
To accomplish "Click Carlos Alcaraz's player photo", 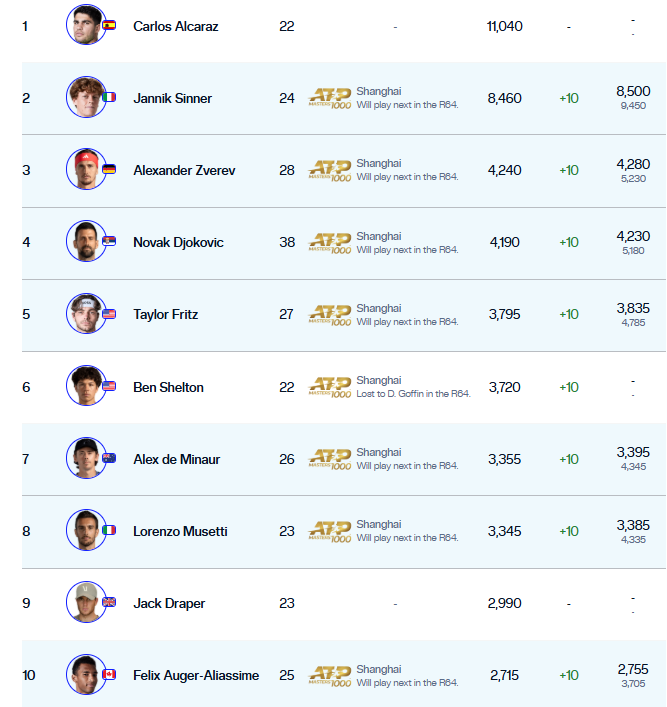I will tap(86, 25).
